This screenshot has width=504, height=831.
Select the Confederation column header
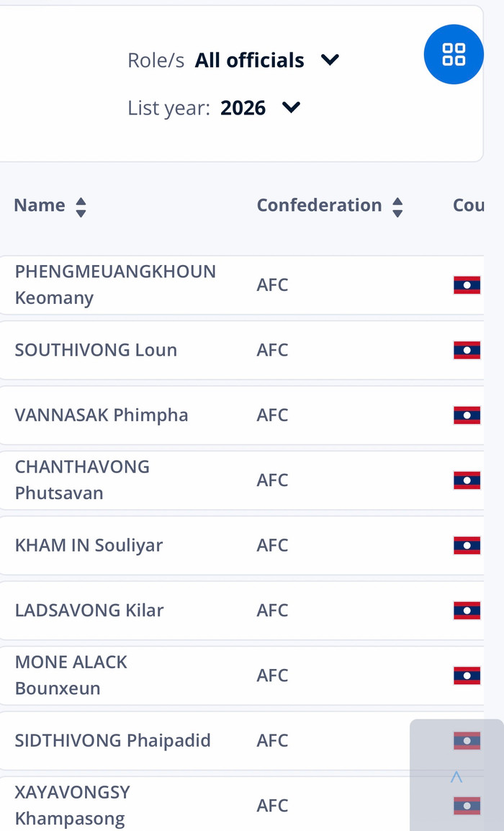(319, 205)
